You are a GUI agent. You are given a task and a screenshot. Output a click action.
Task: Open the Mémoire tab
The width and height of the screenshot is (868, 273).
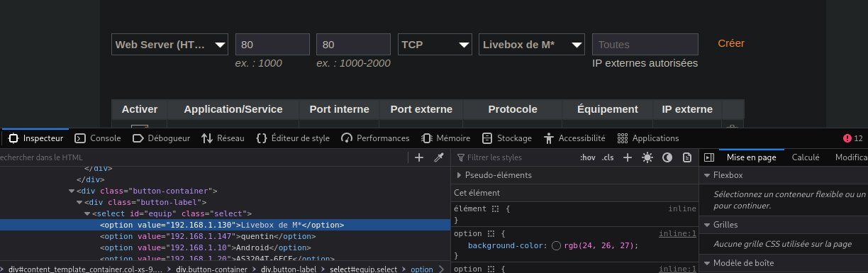(x=445, y=138)
